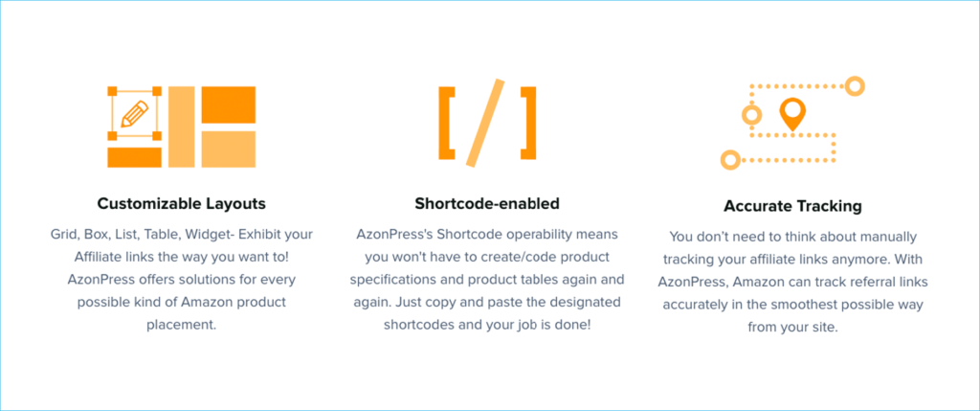Click the Grid, Box, List description paragraph
The width and height of the screenshot is (980, 411).
pos(181,280)
